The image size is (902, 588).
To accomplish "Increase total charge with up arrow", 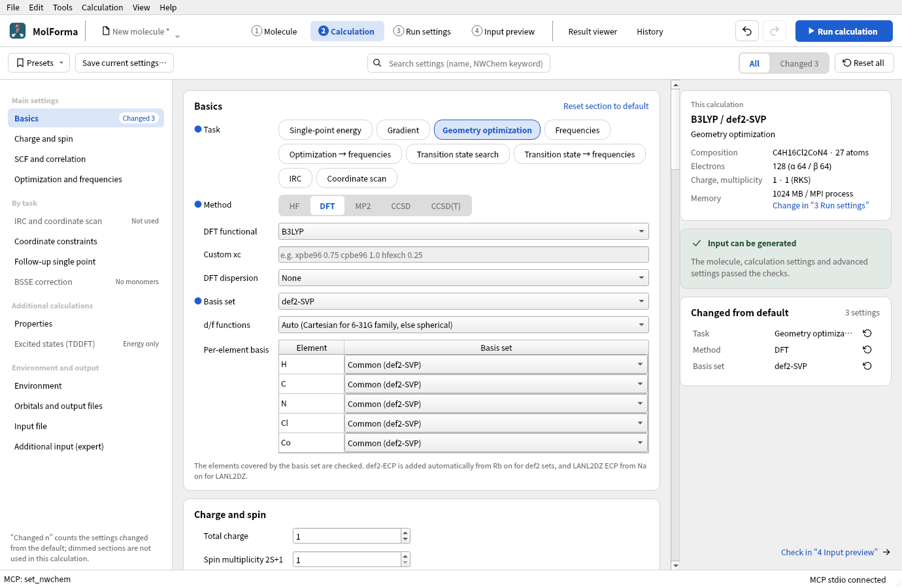I will (x=405, y=532).
